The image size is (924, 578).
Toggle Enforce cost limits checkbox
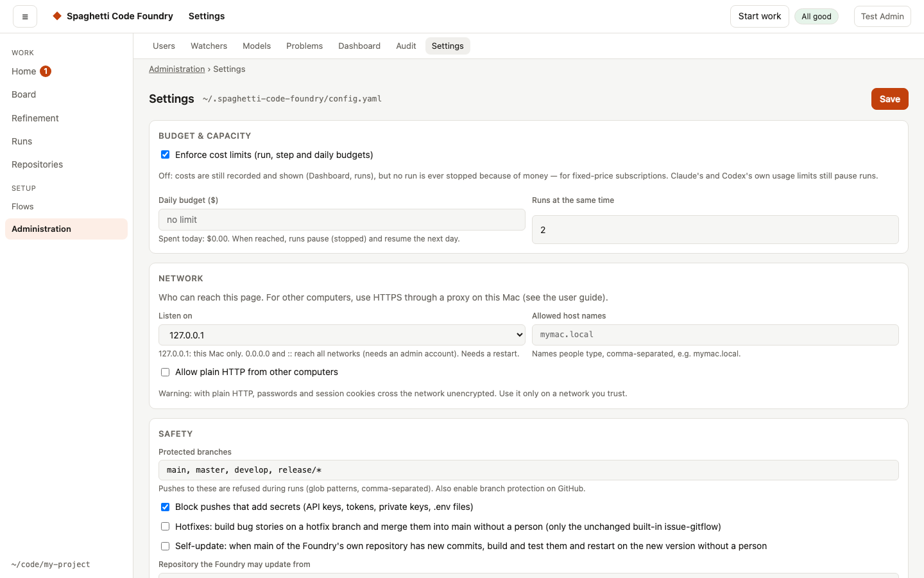pos(165,155)
